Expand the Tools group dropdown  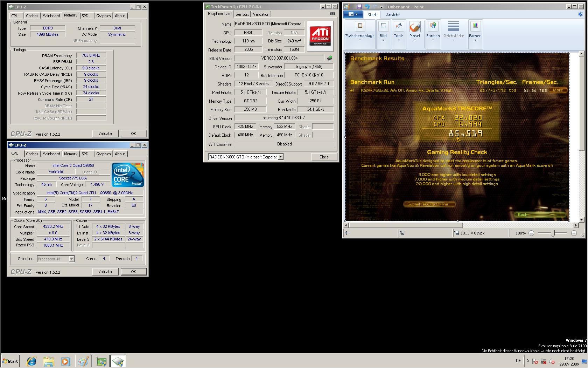(x=399, y=40)
